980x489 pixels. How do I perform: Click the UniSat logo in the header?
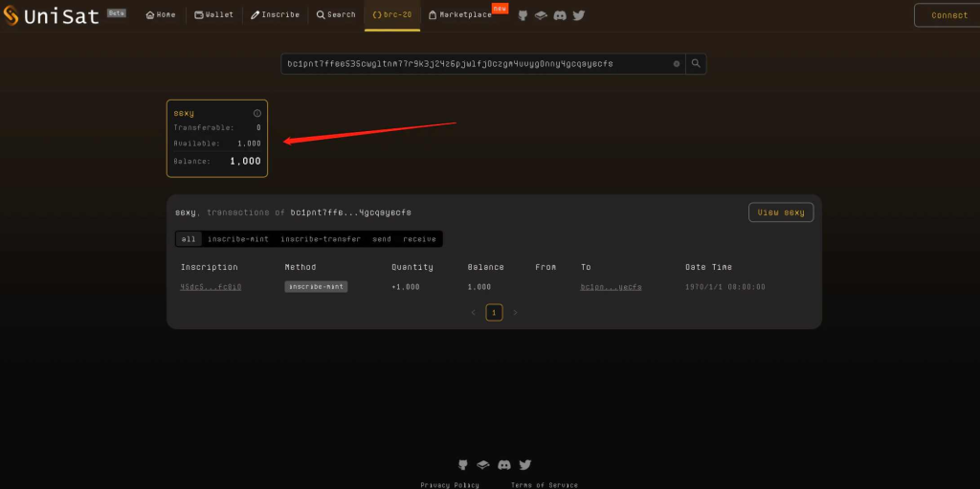point(52,15)
